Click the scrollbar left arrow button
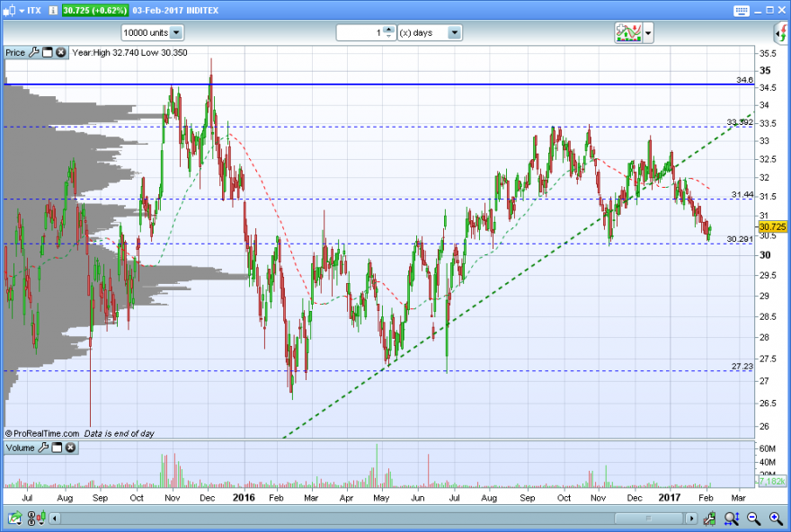Screen dimensions: 791x532 (x=55, y=518)
